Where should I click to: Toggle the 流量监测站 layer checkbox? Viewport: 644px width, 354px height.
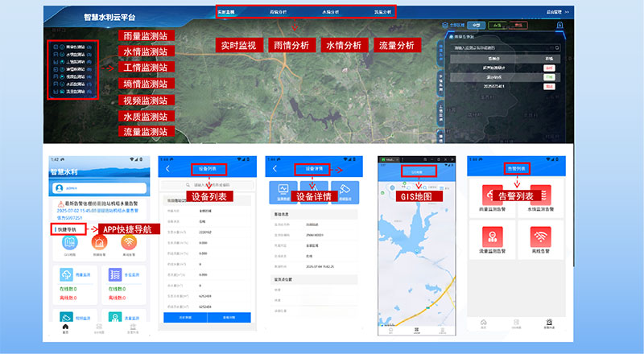point(53,93)
